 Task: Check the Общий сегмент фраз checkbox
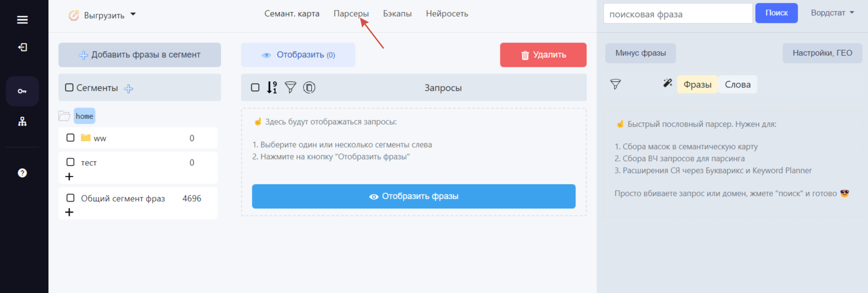(70, 198)
